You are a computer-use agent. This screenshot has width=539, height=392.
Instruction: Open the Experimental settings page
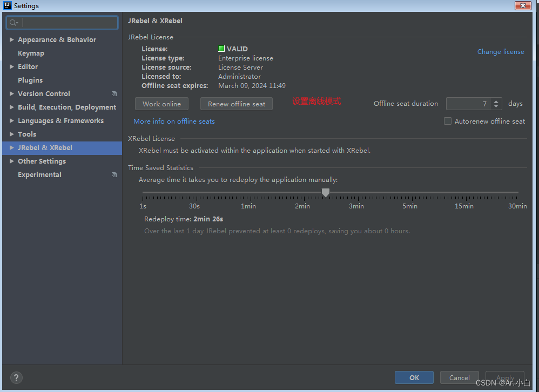point(39,175)
